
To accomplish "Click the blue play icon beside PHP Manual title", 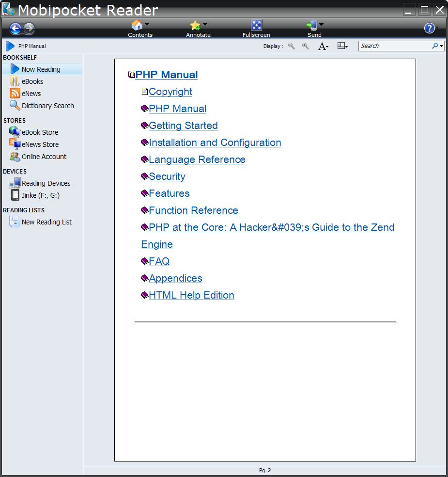I will tap(10, 46).
